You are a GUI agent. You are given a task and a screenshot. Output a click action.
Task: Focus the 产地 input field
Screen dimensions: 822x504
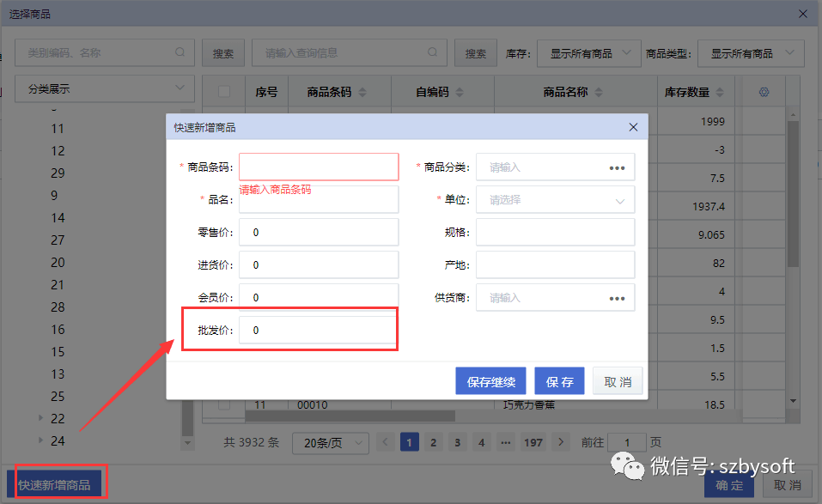coord(555,264)
